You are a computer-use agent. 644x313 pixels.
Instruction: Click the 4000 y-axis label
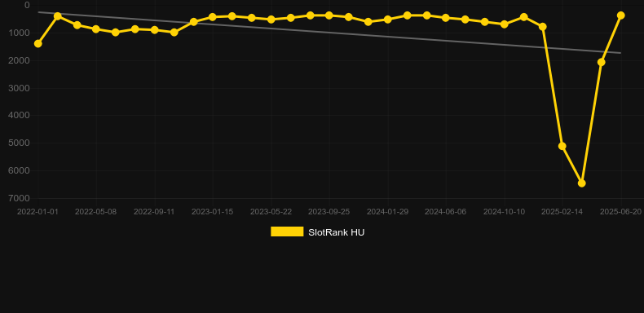(19, 116)
